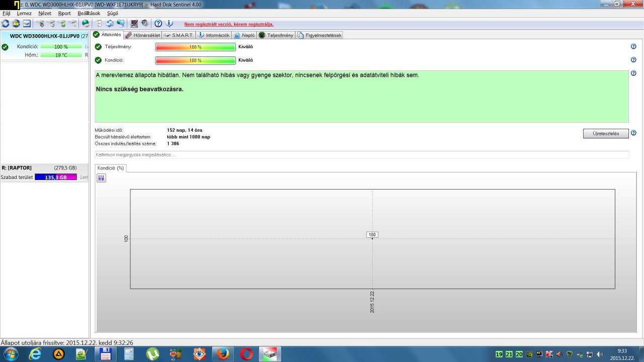Click the envelope e-mail toolbar icon
The image size is (644, 362).
[27, 23]
